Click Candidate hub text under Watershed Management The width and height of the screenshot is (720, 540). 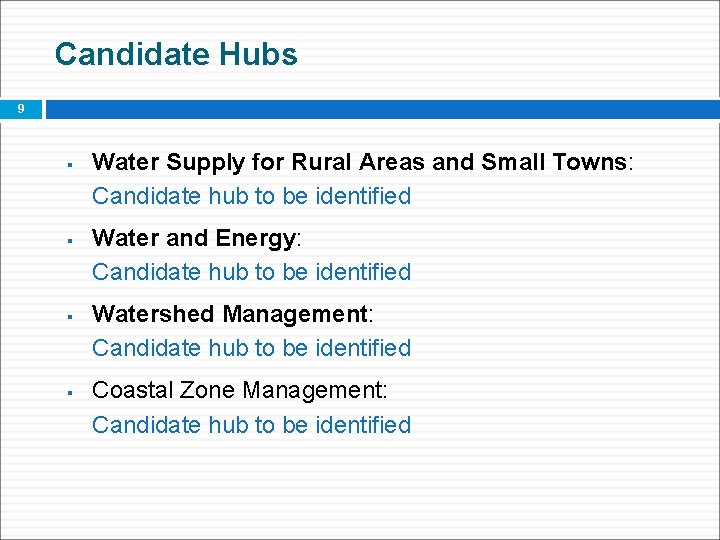(x=251, y=348)
